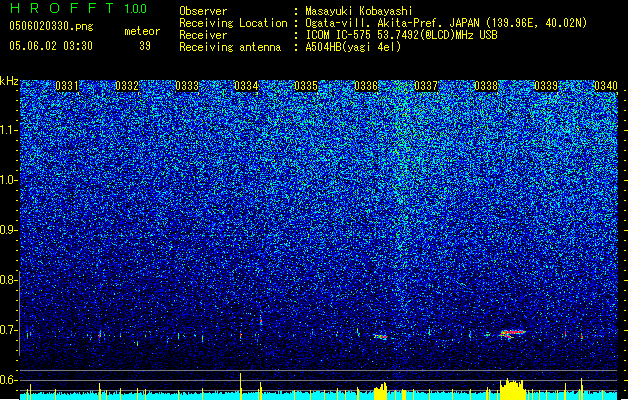The image size is (629, 400).
Task: Click the meteor count value 39
Action: [145, 46]
